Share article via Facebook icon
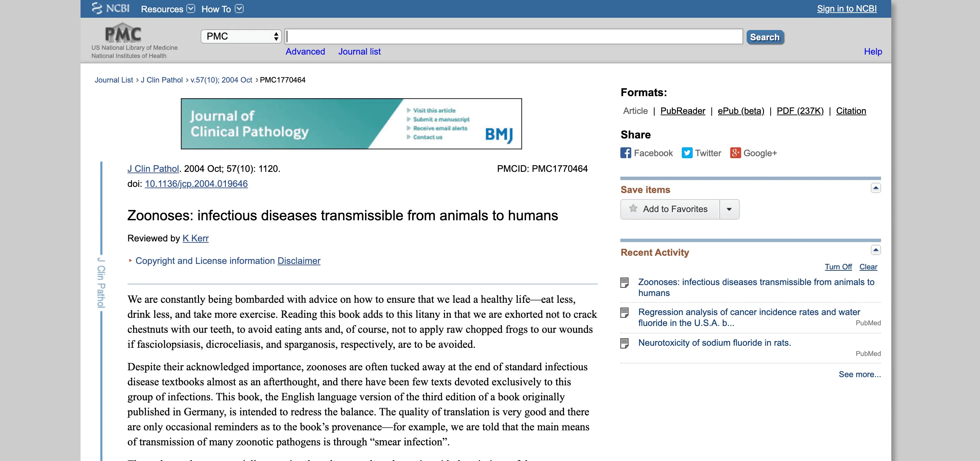The image size is (980, 461). (625, 153)
